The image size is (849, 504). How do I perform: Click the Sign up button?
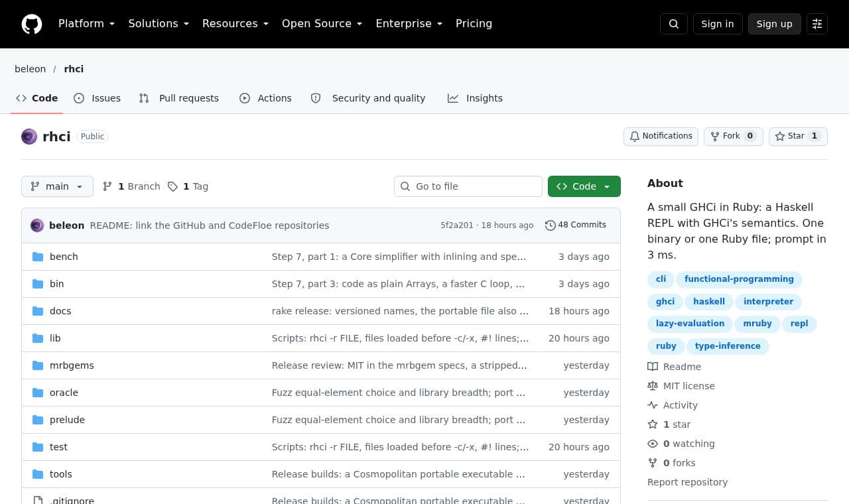775,24
